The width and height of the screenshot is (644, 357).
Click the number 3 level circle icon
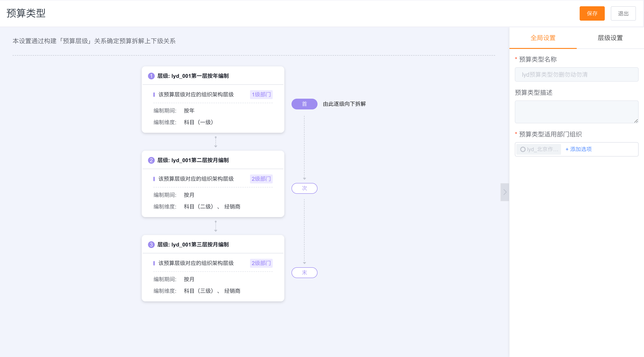(151, 244)
